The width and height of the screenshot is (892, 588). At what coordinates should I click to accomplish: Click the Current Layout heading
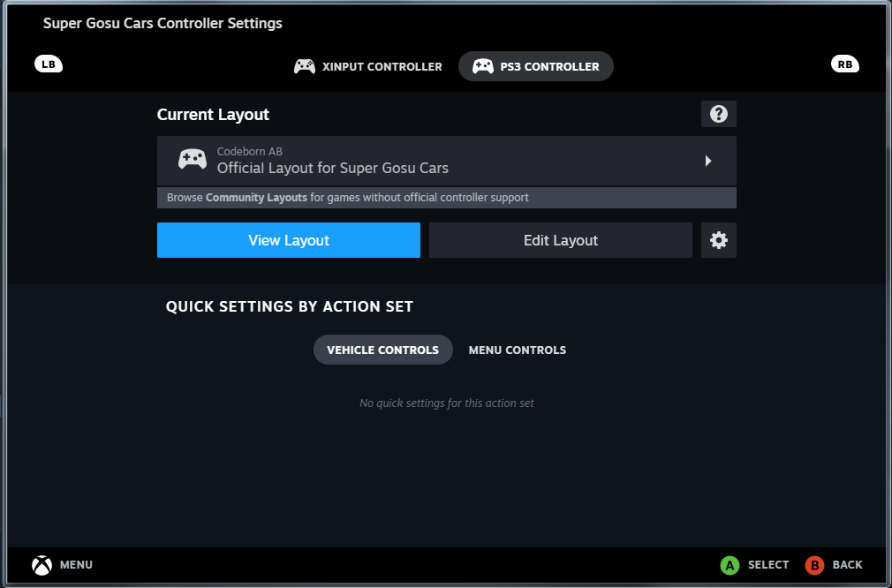coord(213,115)
